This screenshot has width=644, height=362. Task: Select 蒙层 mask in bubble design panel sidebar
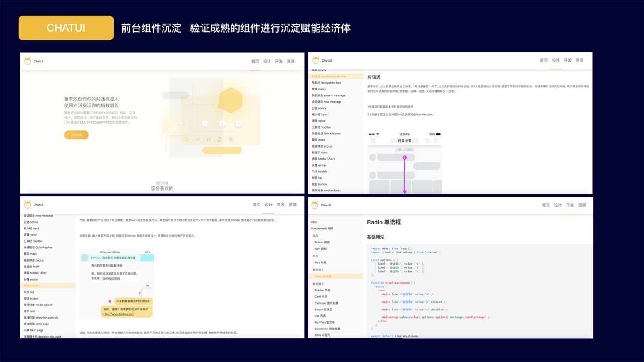[30, 254]
